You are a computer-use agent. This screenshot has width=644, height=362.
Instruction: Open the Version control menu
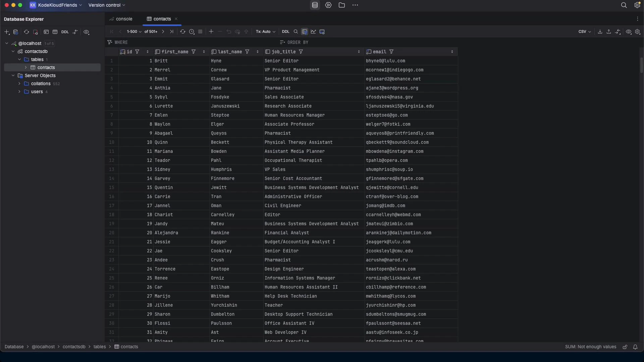point(107,5)
